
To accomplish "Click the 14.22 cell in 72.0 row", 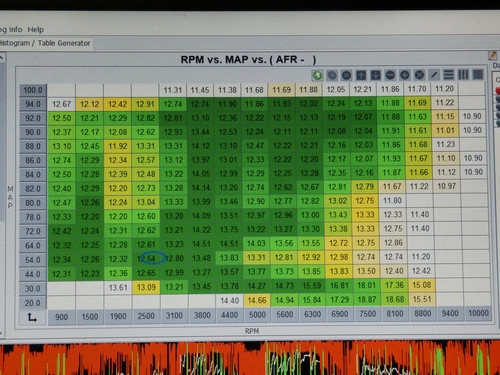I will point(201,230).
